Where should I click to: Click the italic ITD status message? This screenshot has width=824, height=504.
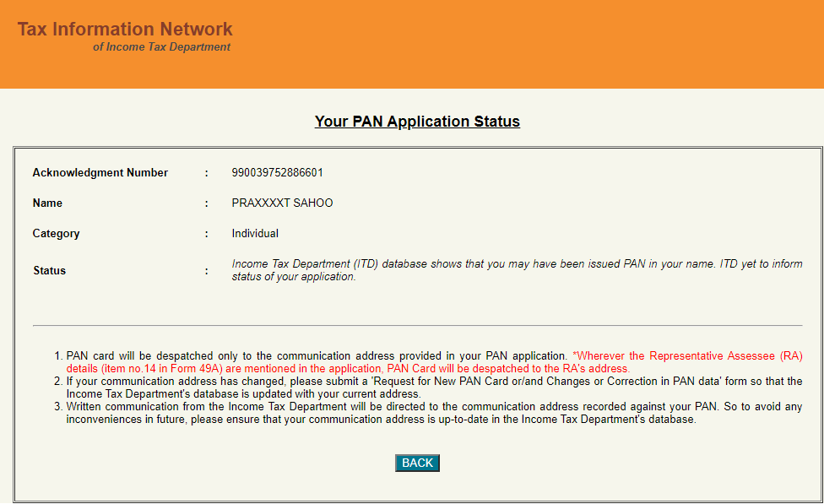point(517,270)
